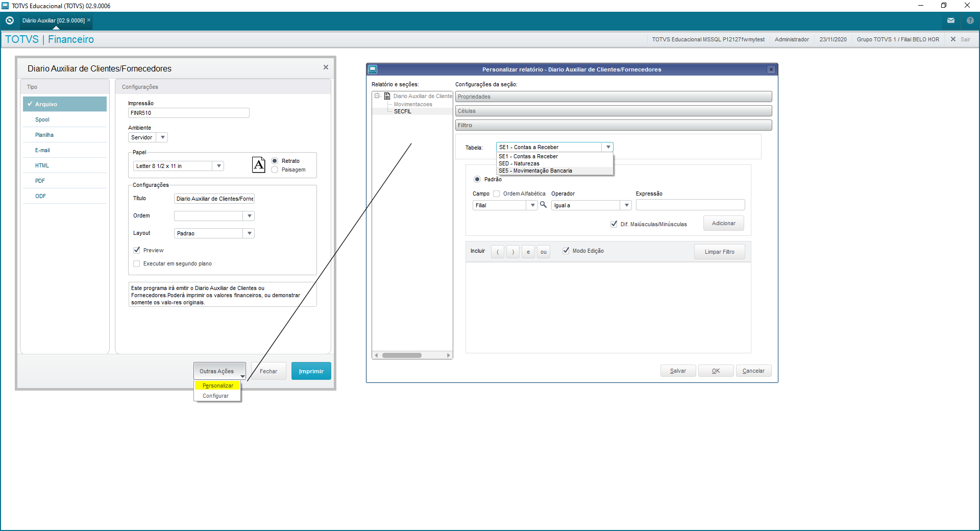
Task: Select HTML output type
Action: click(x=65, y=165)
